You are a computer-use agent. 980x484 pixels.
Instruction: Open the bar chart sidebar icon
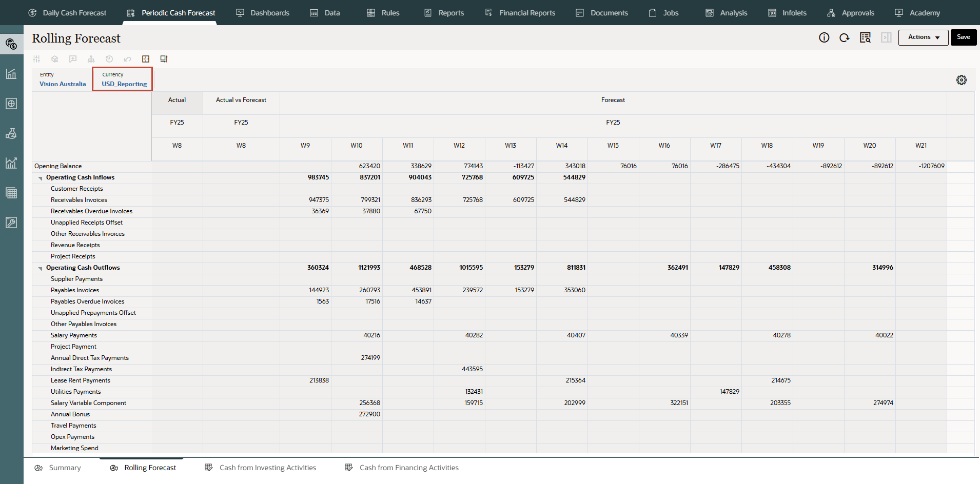(11, 74)
